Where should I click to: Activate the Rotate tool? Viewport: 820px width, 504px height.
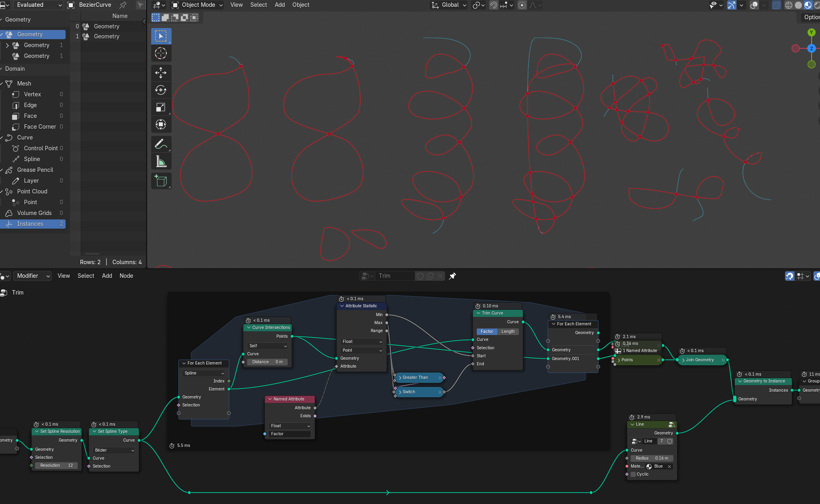point(161,90)
